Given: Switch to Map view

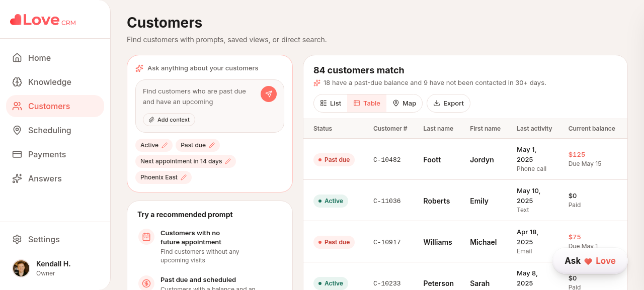Looking at the screenshot, I should 405,103.
